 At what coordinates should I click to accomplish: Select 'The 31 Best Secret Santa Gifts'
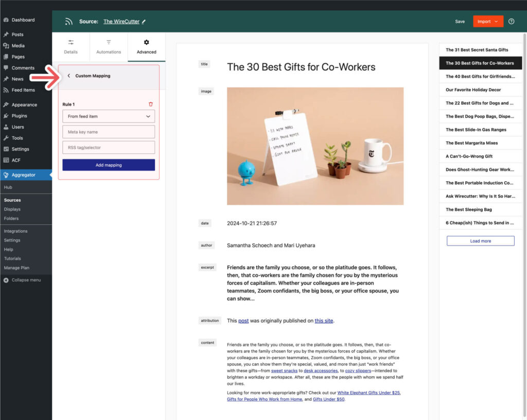pos(481,50)
